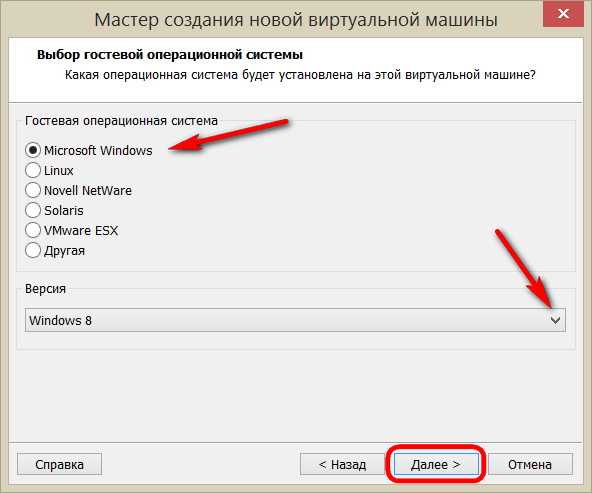592x493 pixels.
Task: Cancel the wizard using Отмена
Action: click(x=530, y=464)
